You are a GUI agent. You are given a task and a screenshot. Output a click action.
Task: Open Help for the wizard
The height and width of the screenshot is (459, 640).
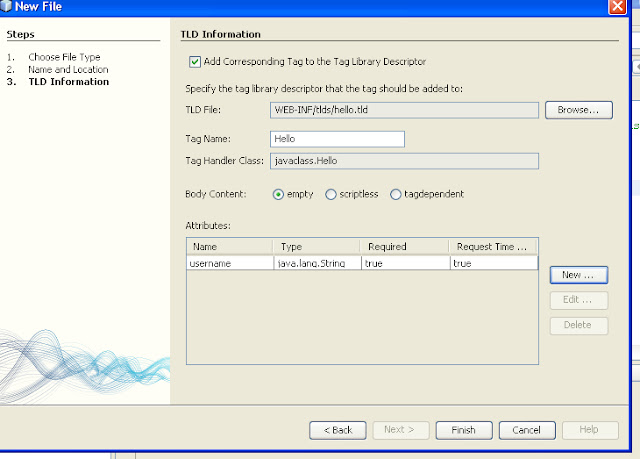(x=590, y=430)
